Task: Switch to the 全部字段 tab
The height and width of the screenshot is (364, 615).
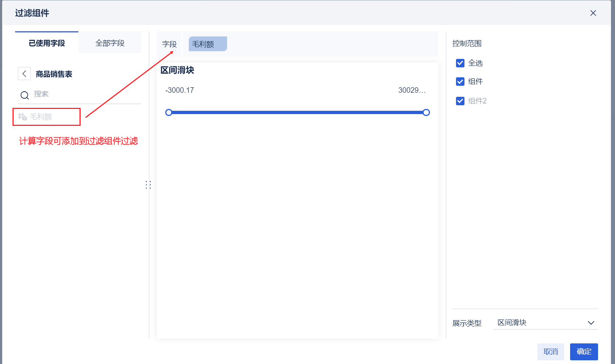Action: 110,43
